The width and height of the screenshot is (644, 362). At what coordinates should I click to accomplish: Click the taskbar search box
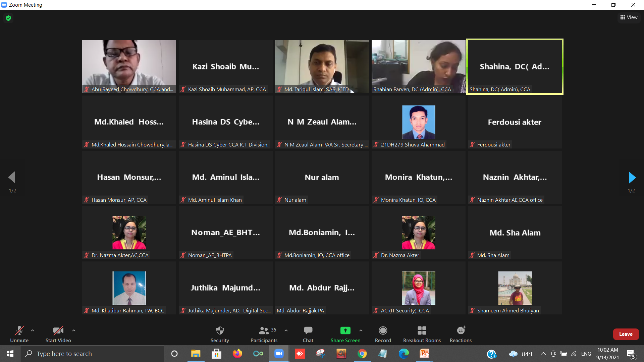pos(92,354)
